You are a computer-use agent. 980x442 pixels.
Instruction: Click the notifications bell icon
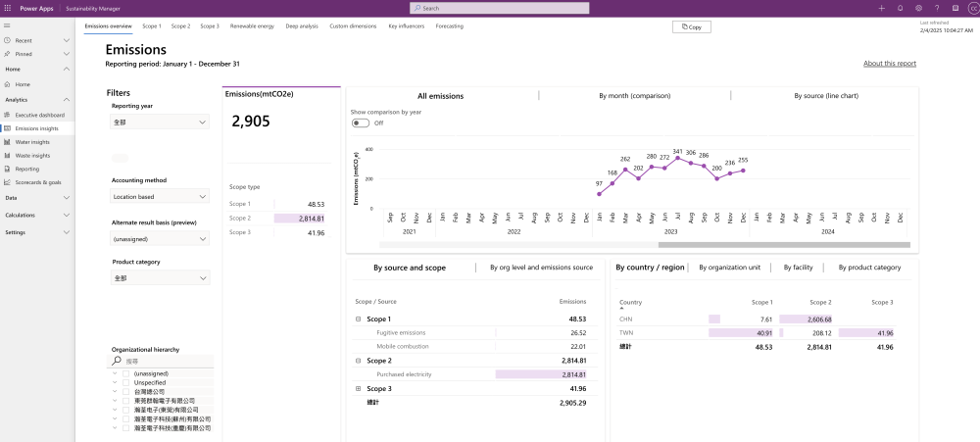[x=900, y=8]
